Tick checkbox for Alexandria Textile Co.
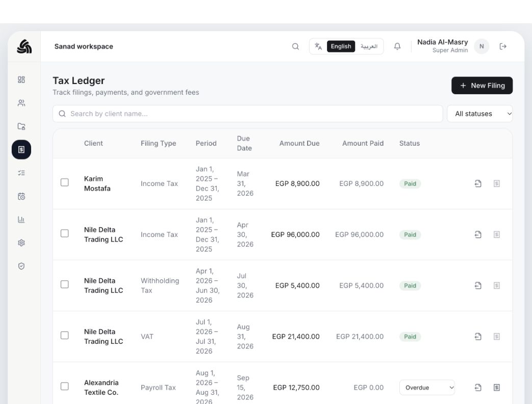The image size is (532, 404). [64, 386]
